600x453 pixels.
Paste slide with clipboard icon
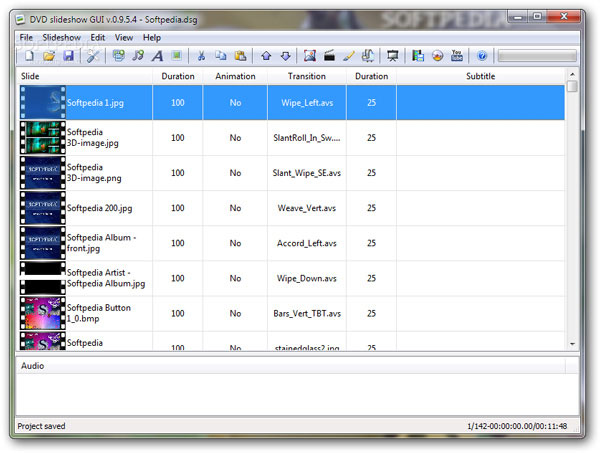tap(240, 56)
